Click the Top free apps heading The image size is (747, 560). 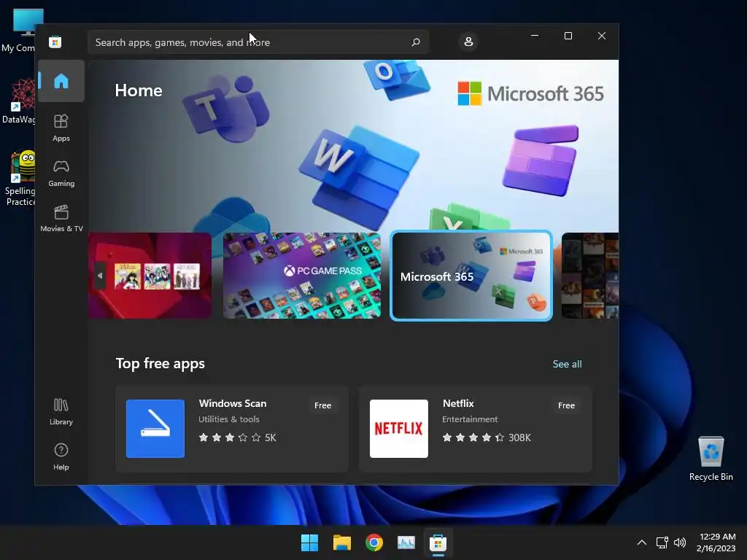point(160,363)
